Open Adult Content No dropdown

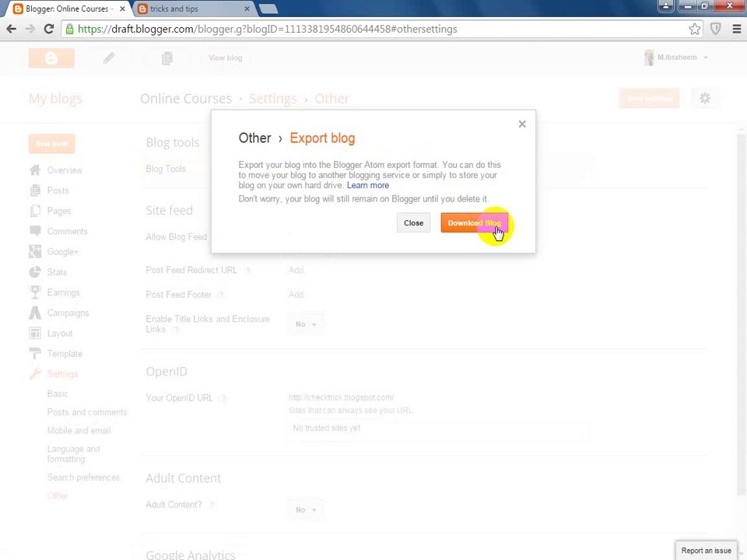pyautogui.click(x=306, y=510)
